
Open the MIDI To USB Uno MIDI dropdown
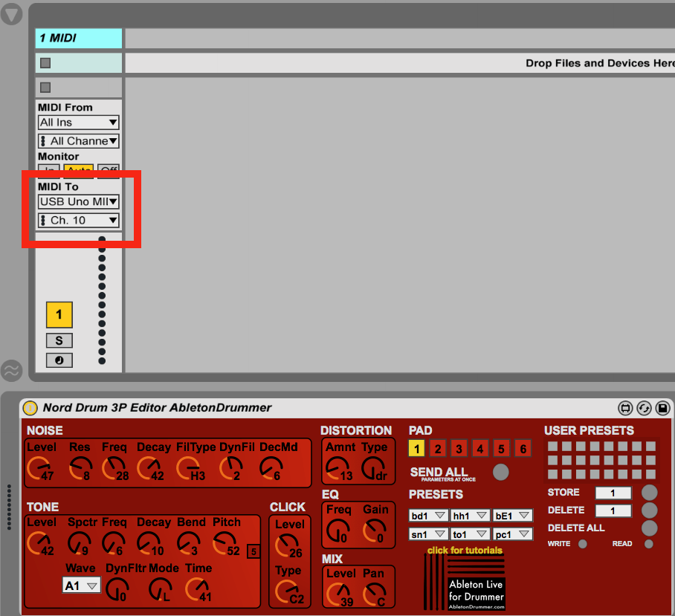click(78, 202)
